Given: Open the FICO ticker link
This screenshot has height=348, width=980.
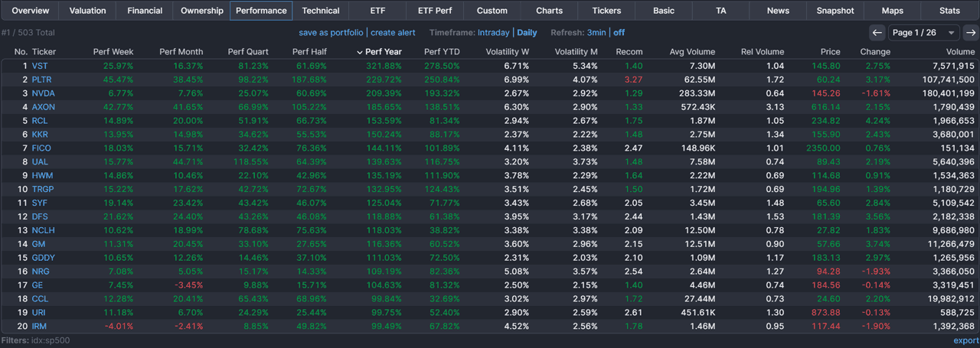Looking at the screenshot, I should (41, 148).
